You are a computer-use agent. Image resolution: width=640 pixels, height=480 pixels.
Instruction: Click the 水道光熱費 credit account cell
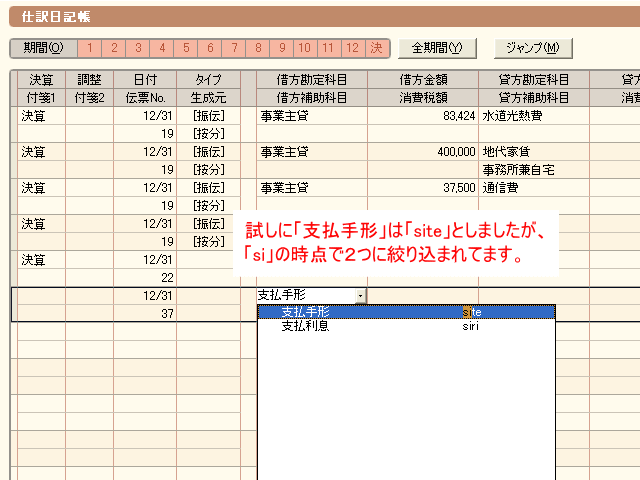pos(534,116)
